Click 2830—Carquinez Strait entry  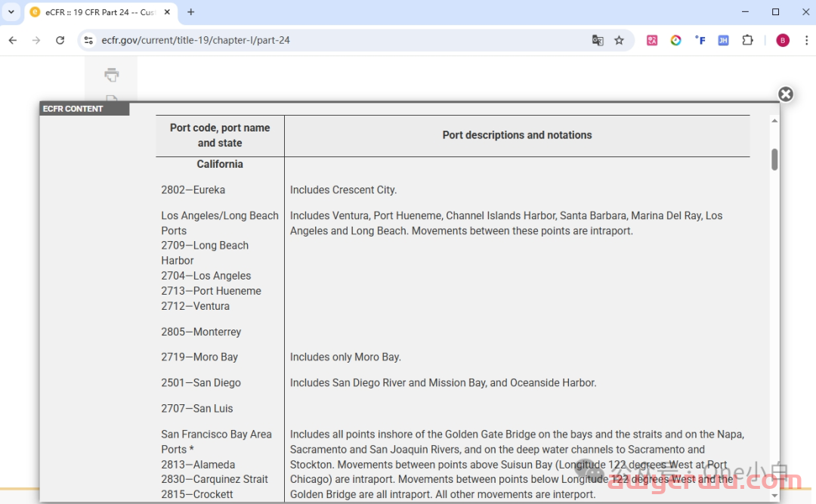pyautogui.click(x=215, y=479)
